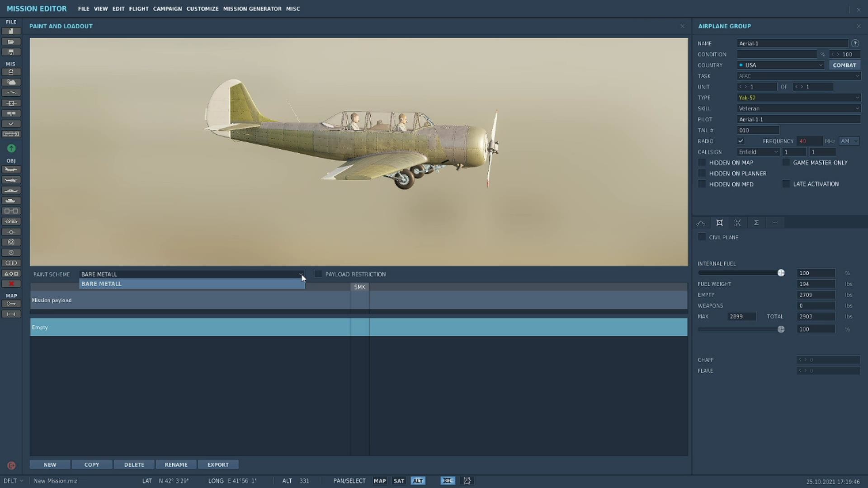Click the COMBAT button
This screenshot has height=488, width=868.
click(x=844, y=65)
